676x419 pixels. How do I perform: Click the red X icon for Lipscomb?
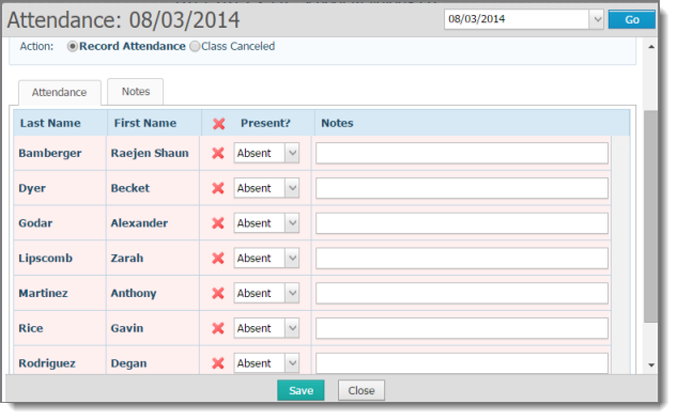coord(218,258)
